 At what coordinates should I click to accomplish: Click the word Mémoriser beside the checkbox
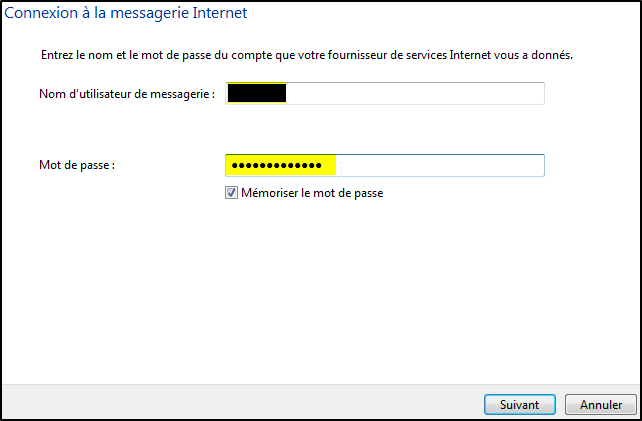click(270, 193)
